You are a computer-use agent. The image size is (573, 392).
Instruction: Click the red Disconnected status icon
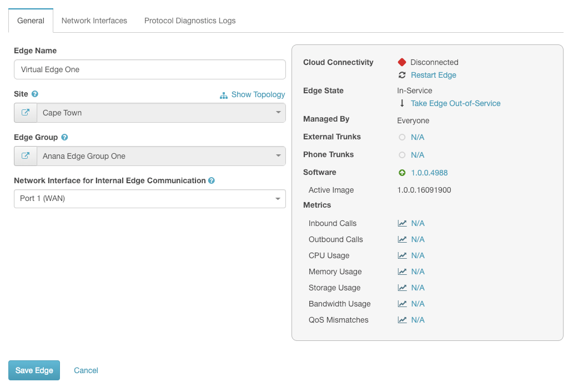402,62
